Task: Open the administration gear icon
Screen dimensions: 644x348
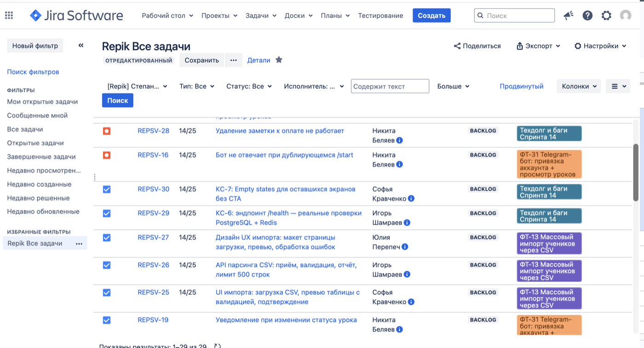Action: [x=606, y=15]
